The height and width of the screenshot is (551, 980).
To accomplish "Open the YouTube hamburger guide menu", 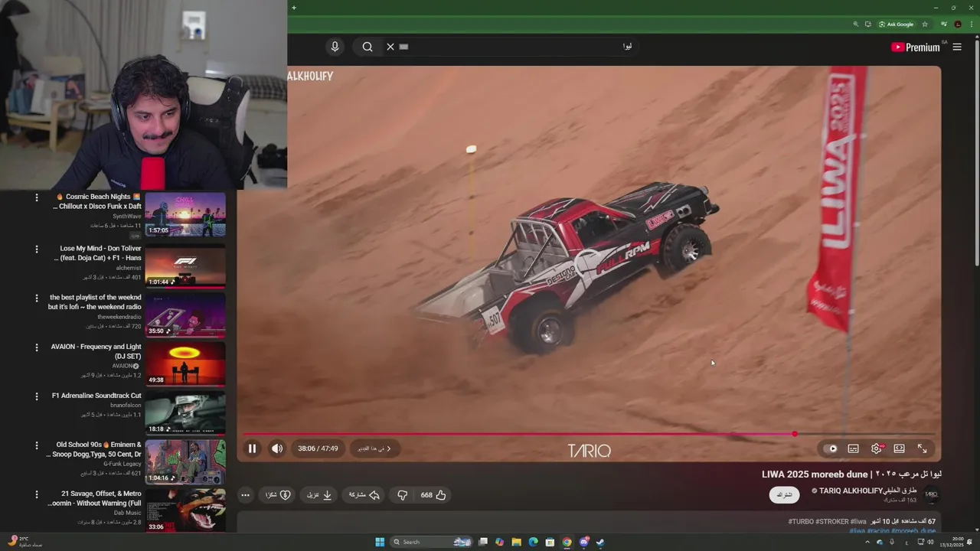I will pos(957,47).
